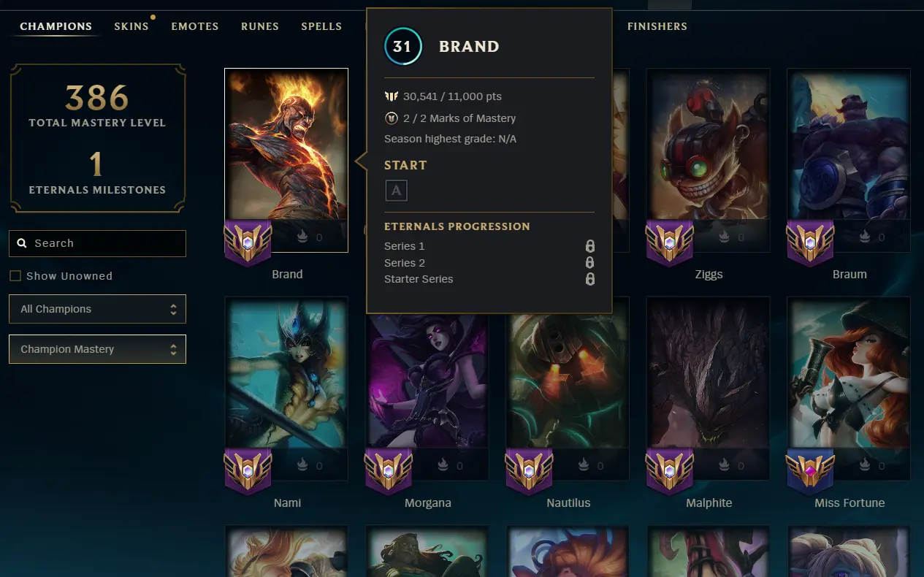Go to the Finishers tab

coord(657,26)
